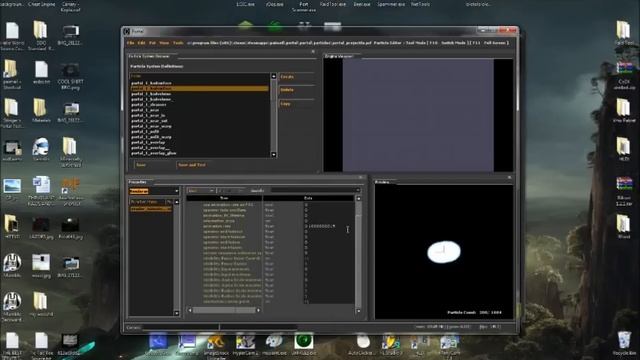Image resolution: width=640 pixels, height=360 pixels.
Task: Open the Recycle Bin desktop icon
Action: point(624,343)
